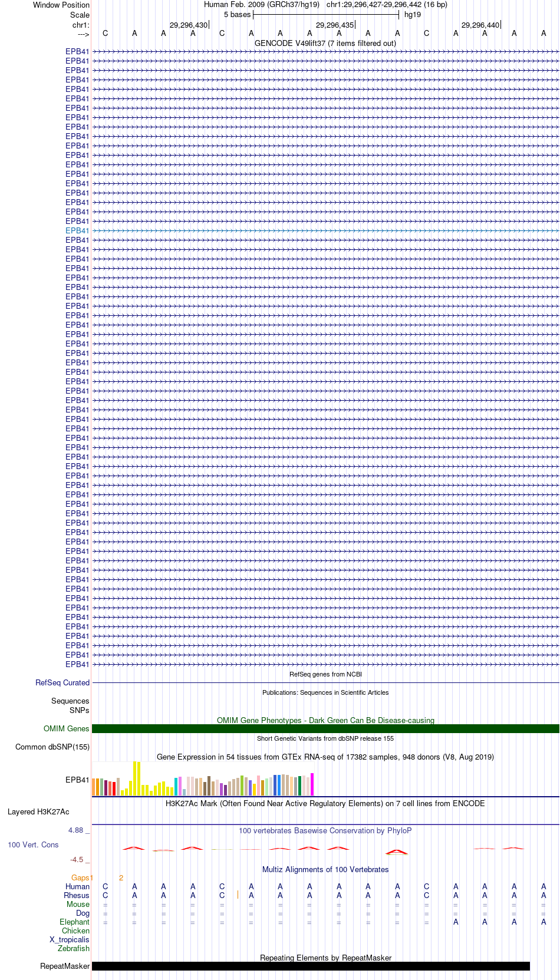Click the black RepeatMasker element bar
Screen dimensions: 560x980
311,966
